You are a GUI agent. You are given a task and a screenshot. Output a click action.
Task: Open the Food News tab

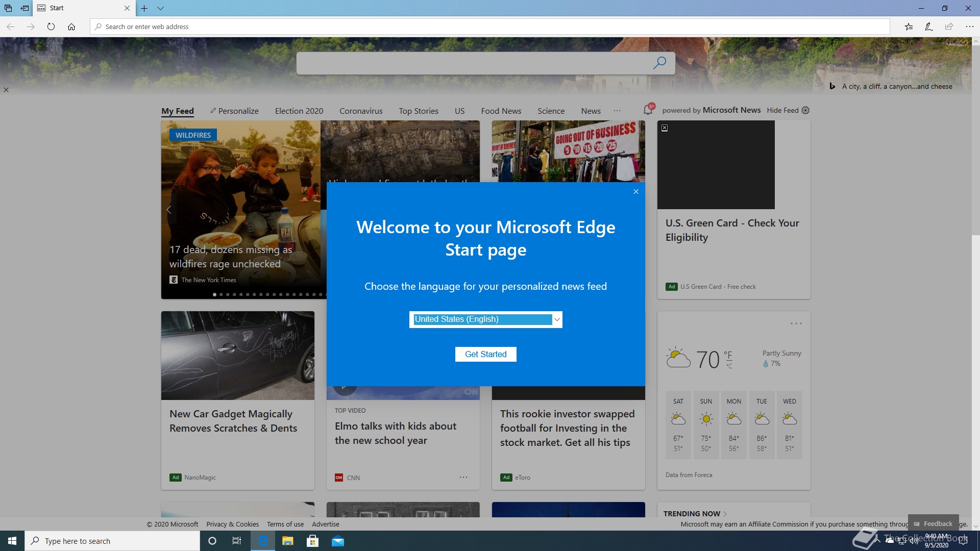501,111
